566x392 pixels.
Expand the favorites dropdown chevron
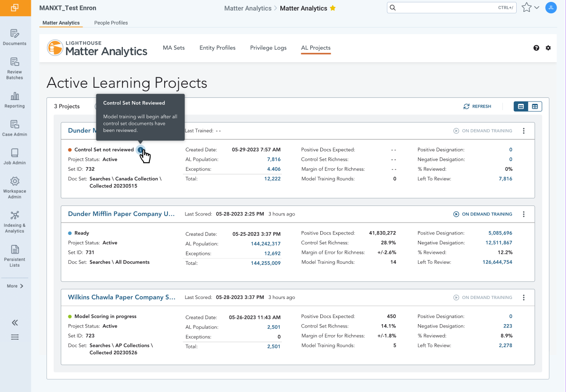coord(537,8)
